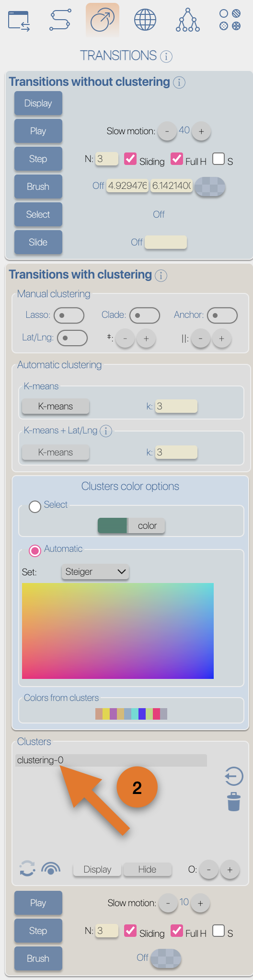Click the signal waves icon near Display
253x980 pixels.
51,868
